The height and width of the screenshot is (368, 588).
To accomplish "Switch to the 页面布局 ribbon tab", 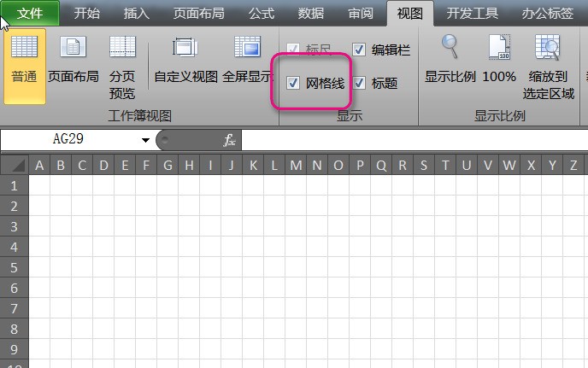I will tap(199, 14).
